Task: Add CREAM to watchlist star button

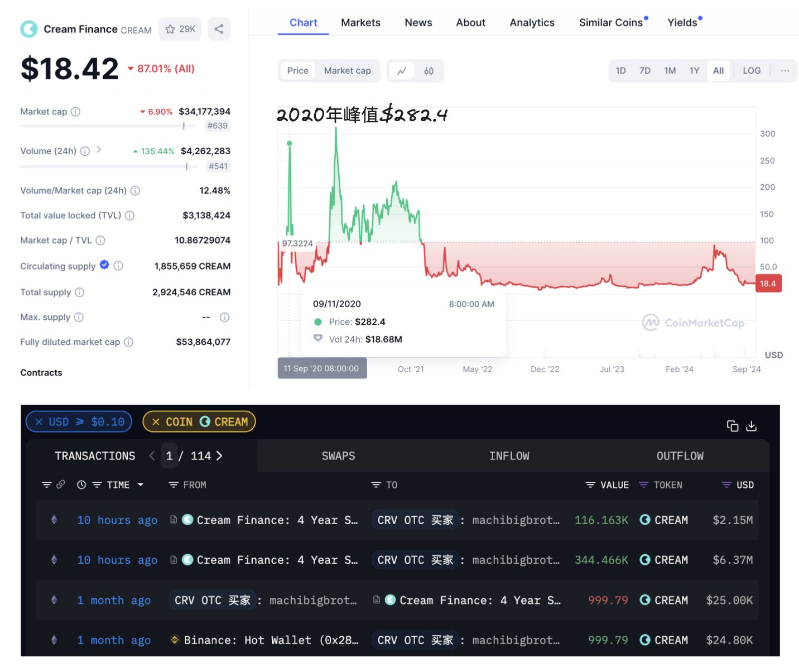Action: click(x=180, y=29)
